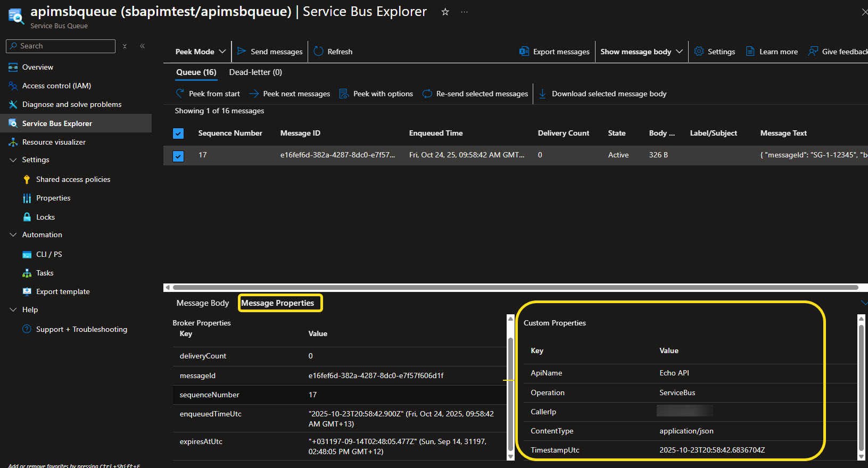The width and height of the screenshot is (868, 468).
Task: Click the Refresh icon in toolbar
Action: (x=318, y=51)
